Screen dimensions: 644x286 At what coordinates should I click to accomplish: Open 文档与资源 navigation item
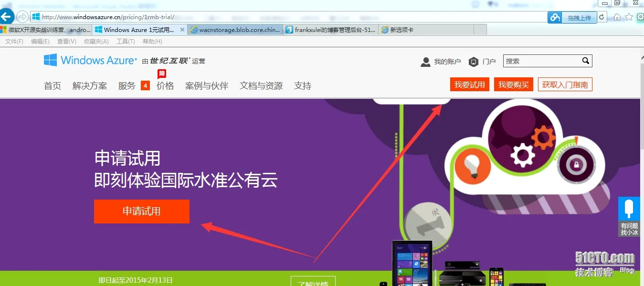(x=261, y=86)
